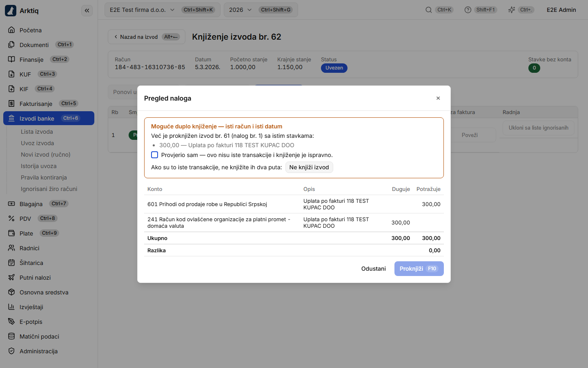This screenshot has width=588, height=368.
Task: Close the Pregled naloga dialog
Action: 438,98
